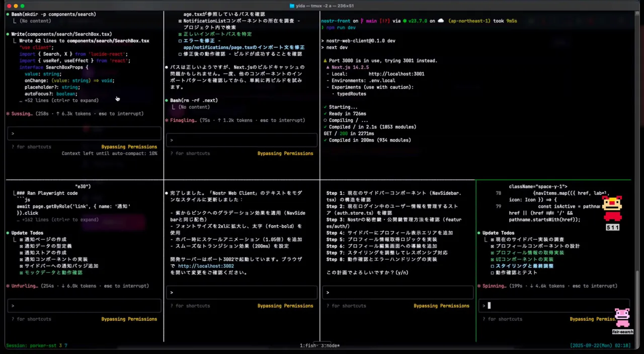Focus the prompt input below Sussing status
Screen dimensions: 644x354
pos(84,133)
